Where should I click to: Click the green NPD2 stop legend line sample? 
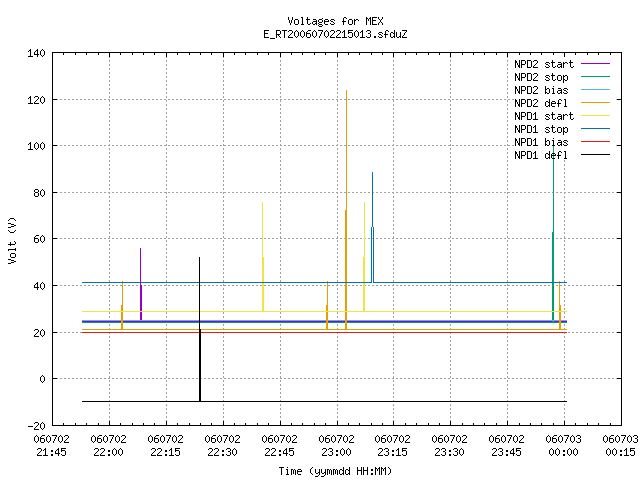(596, 77)
